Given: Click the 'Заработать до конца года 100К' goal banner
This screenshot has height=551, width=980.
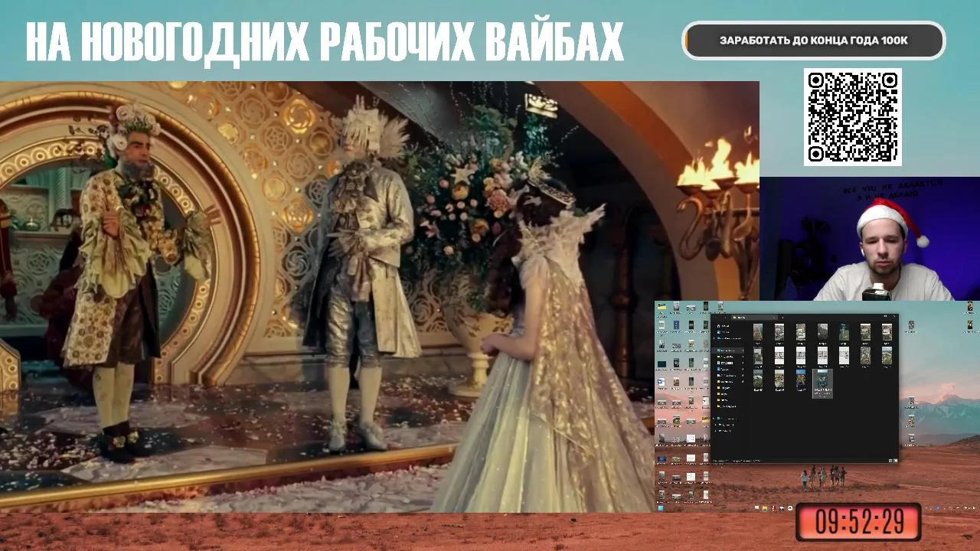Looking at the screenshot, I should pyautogui.click(x=814, y=41).
